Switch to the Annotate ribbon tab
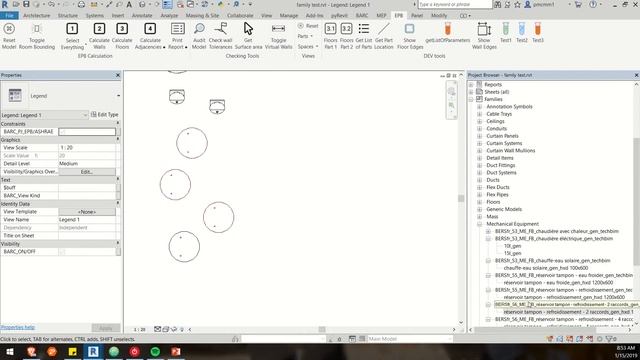 [x=142, y=16]
